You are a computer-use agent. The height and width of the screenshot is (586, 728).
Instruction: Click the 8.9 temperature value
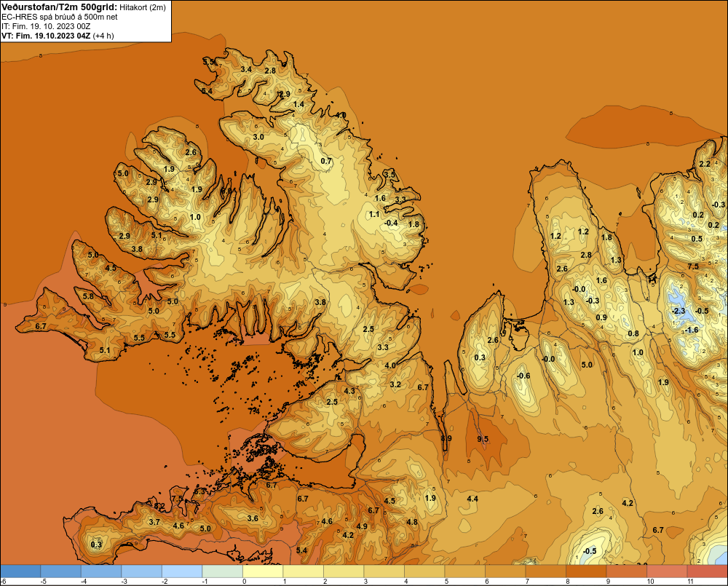(x=446, y=438)
